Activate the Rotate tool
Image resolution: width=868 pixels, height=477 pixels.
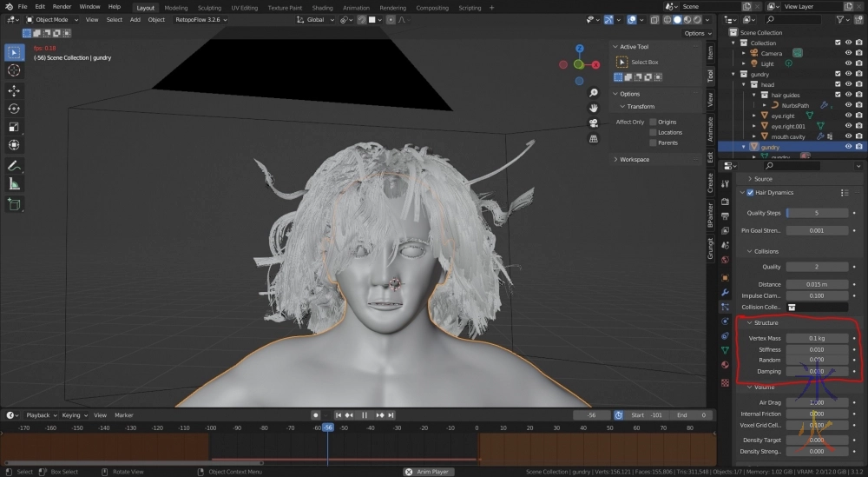pos(14,109)
